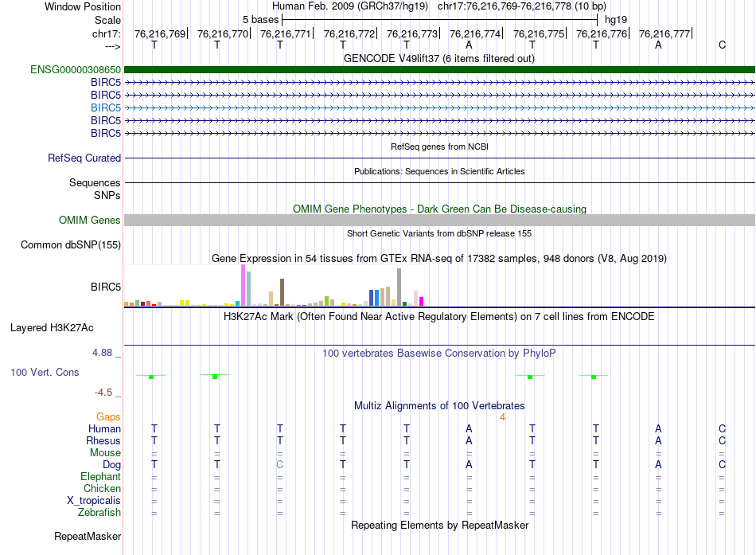Click the Layered H3K27Ac track label
The width and height of the screenshot is (756, 555).
click(52, 328)
